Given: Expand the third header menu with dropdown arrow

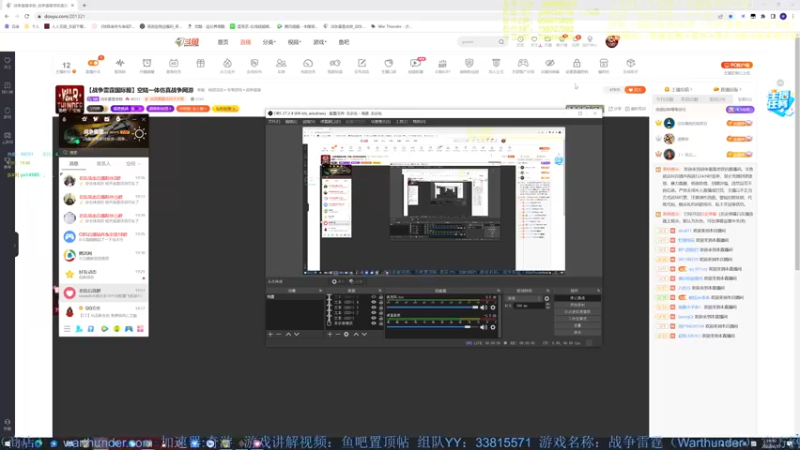Looking at the screenshot, I should click(269, 42).
